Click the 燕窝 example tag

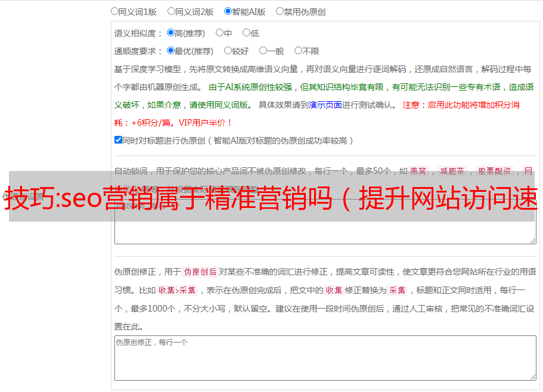point(418,171)
